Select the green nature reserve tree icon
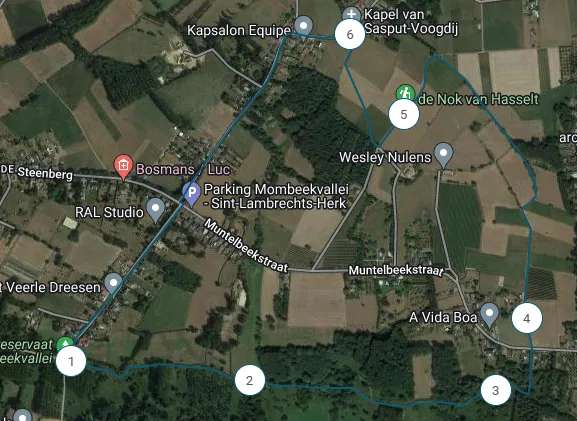 65,344
